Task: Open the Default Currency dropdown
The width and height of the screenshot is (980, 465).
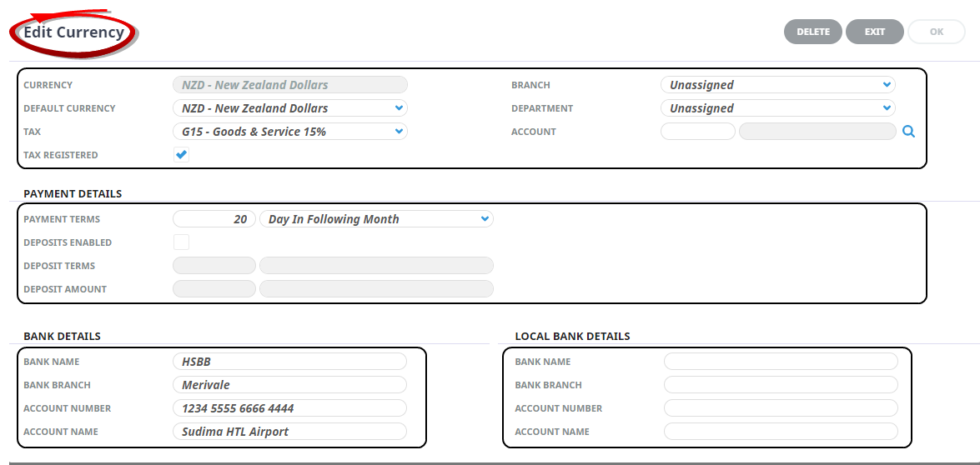Action: (289, 108)
